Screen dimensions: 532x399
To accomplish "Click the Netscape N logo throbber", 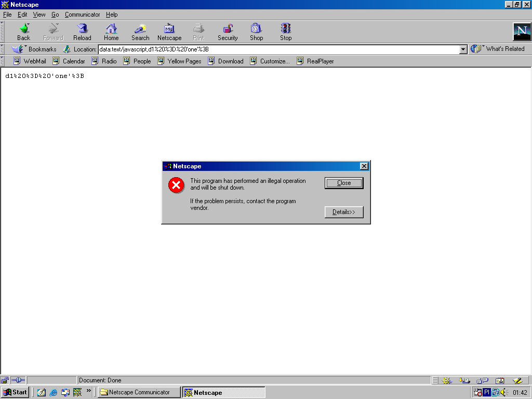I will [x=521, y=32].
